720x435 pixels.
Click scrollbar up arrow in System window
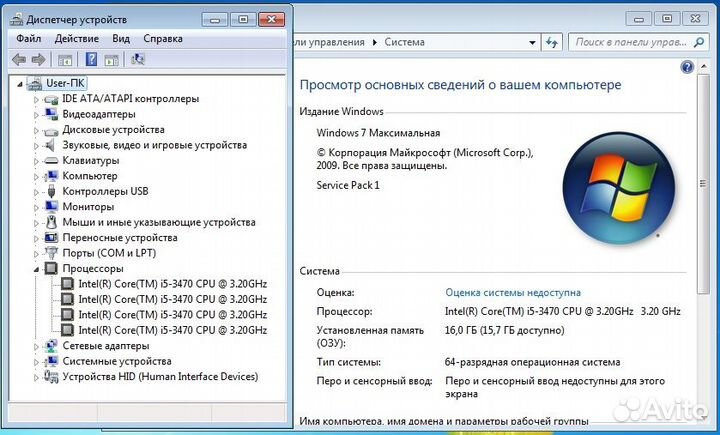click(703, 67)
